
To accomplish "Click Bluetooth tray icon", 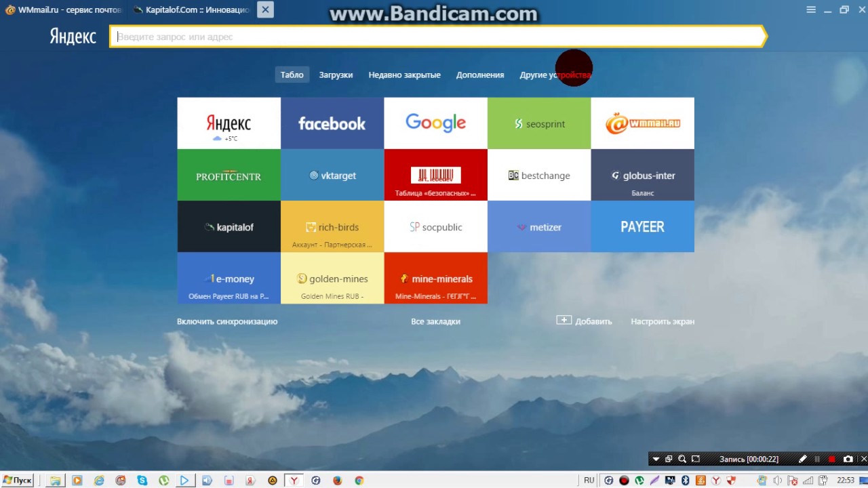I will [x=686, y=481].
